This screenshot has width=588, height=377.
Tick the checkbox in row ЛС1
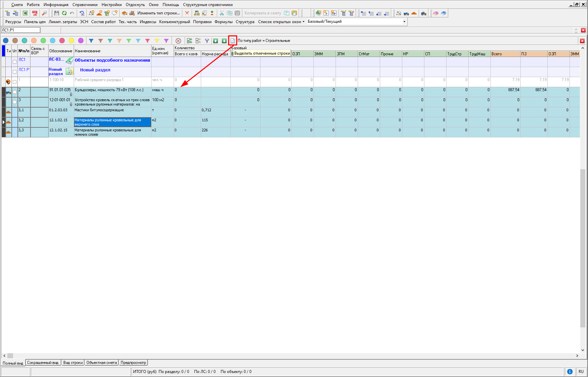tap(14, 62)
